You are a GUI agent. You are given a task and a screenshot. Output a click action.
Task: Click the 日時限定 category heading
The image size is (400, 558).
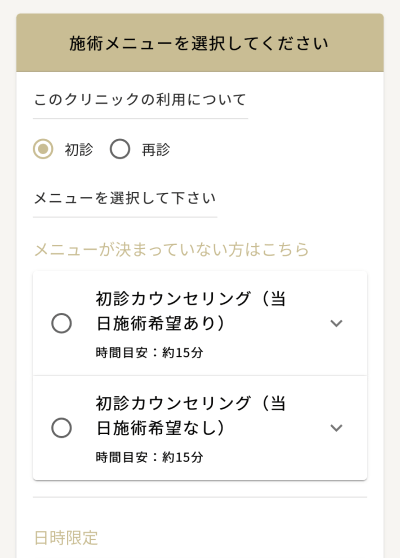66,538
